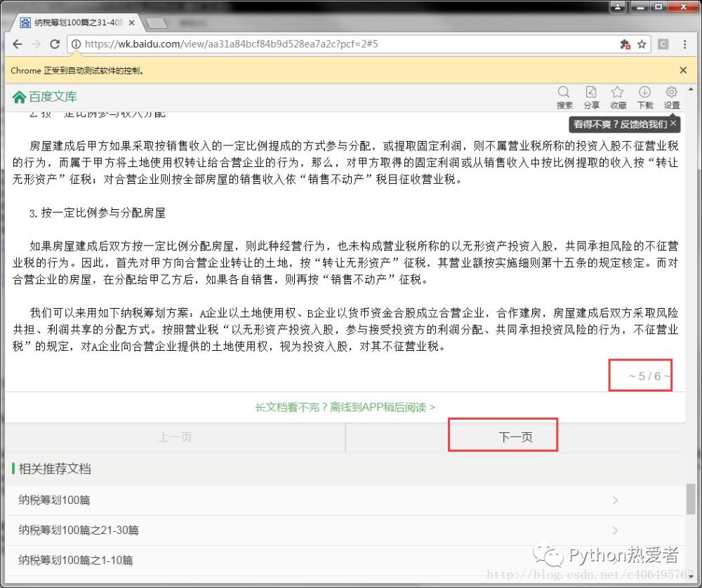Click the extension icon next to the star
Screen dimensions: 702x588
(x=625, y=44)
